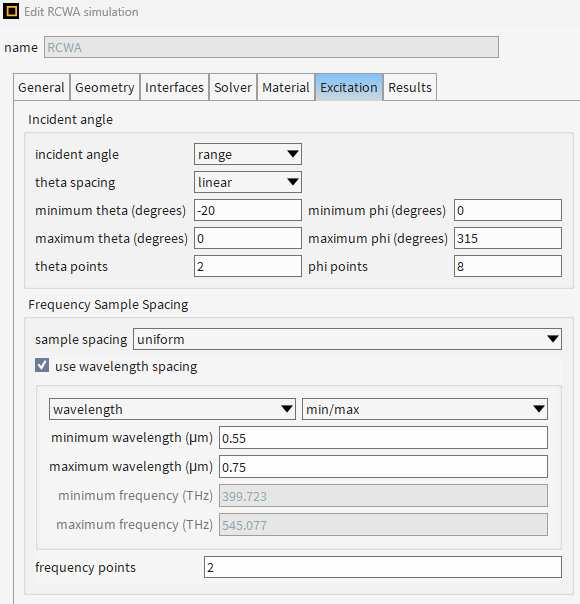The height and width of the screenshot is (604, 580).
Task: Click the maximum wavelength field 0.75
Action: (384, 467)
